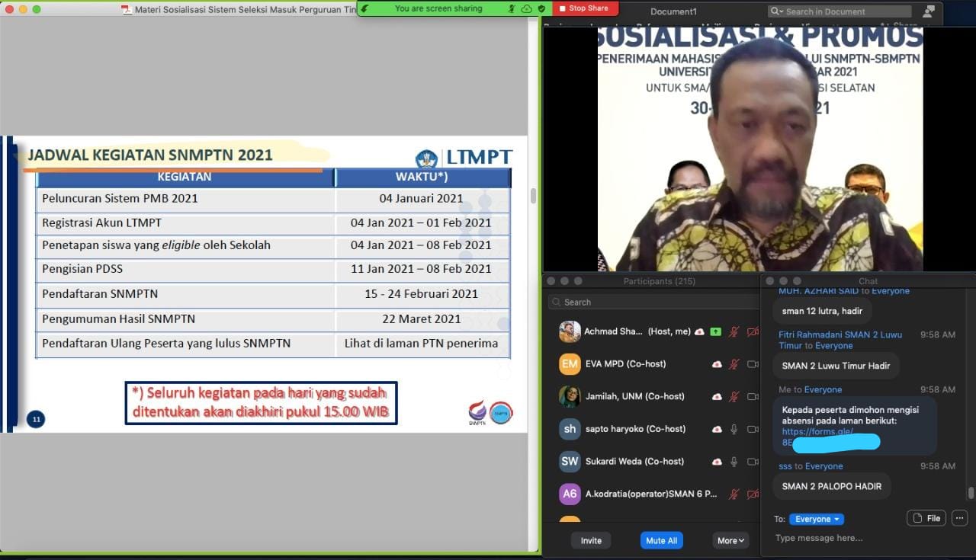Image resolution: width=976 pixels, height=560 pixels.
Task: Click the green screen-sharing indicator on Achmad's row
Action: point(715,331)
